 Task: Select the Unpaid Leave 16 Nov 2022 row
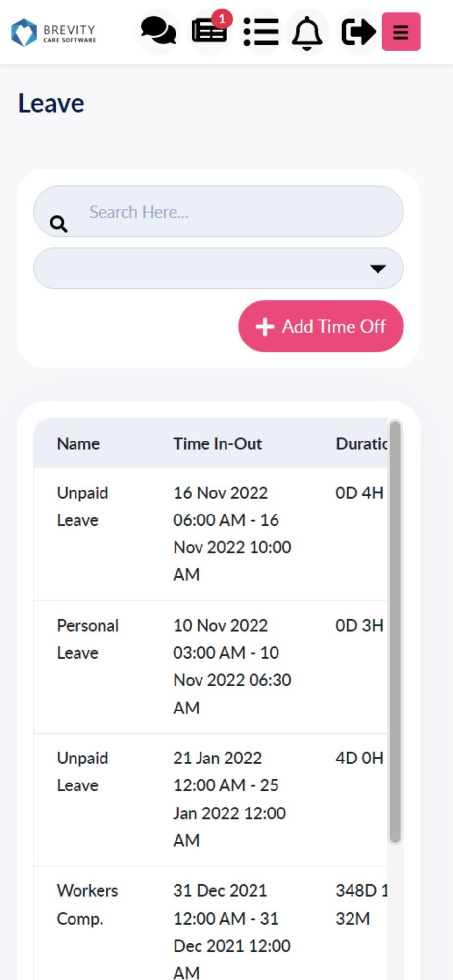(x=211, y=534)
